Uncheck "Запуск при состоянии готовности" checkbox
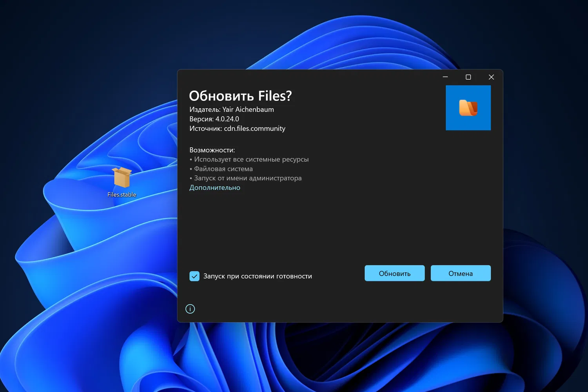Viewport: 588px width, 392px height. [x=194, y=276]
